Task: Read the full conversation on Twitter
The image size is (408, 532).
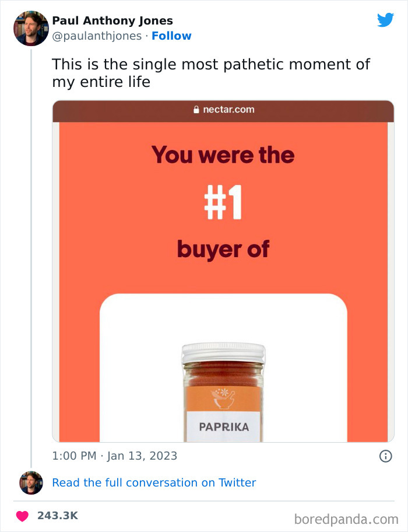Action: click(154, 482)
